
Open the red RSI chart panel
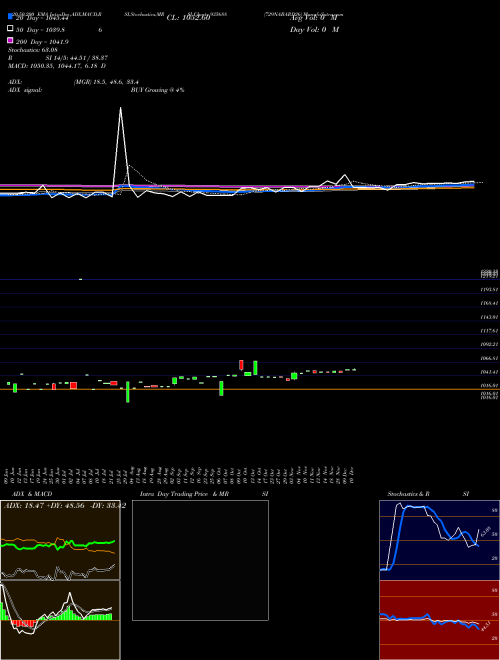[439, 620]
